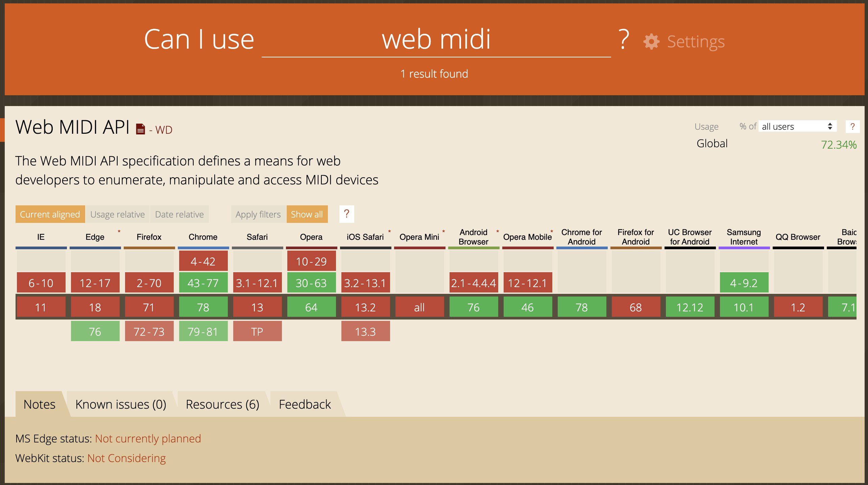Click the Safari 3.1-12.1 cell

pos(257,283)
